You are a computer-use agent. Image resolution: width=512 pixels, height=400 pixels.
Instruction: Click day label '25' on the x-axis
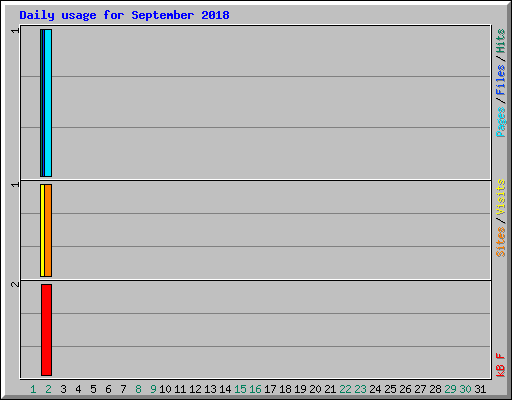click(390, 389)
